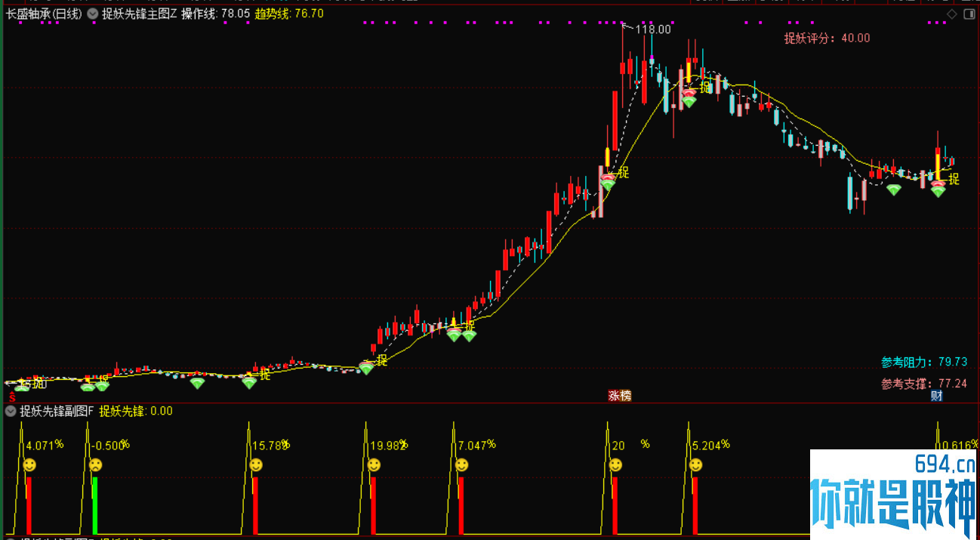Click the smiley face under 15.78%
This screenshot has height=540, width=980.
point(256,464)
